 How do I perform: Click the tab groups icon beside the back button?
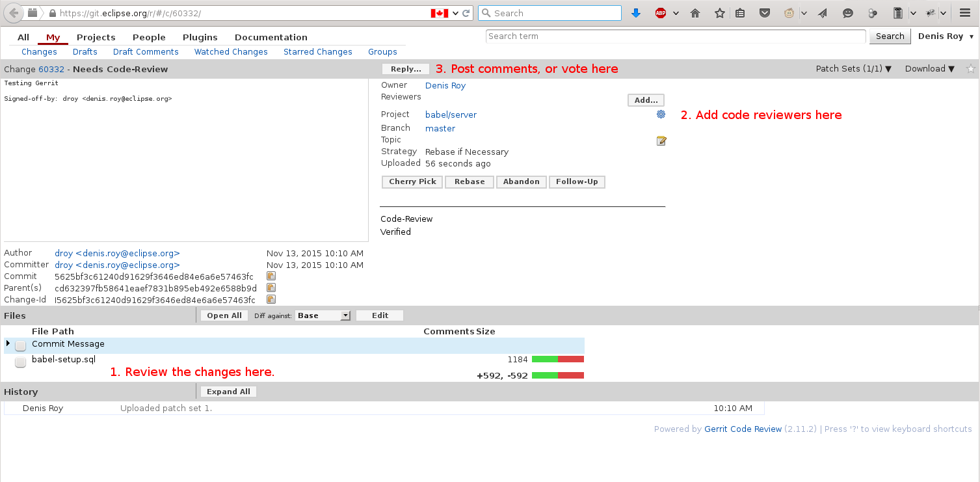point(32,13)
